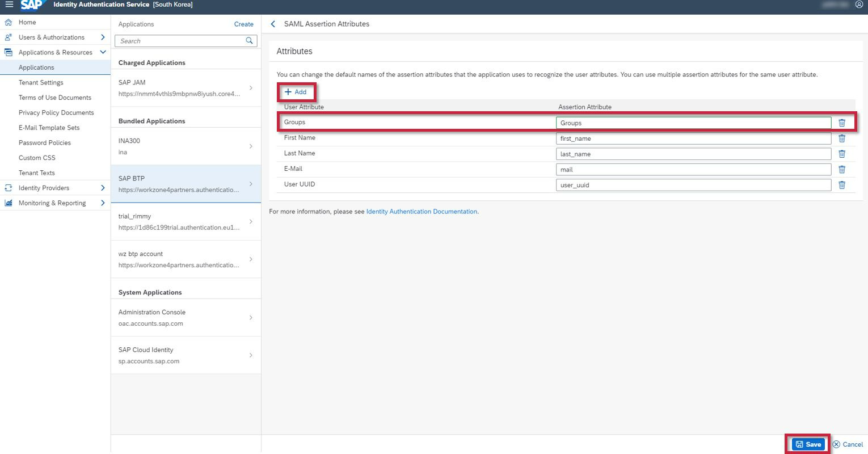The width and height of the screenshot is (868, 454).
Task: Click the Applications & Resources icon
Action: (9, 52)
